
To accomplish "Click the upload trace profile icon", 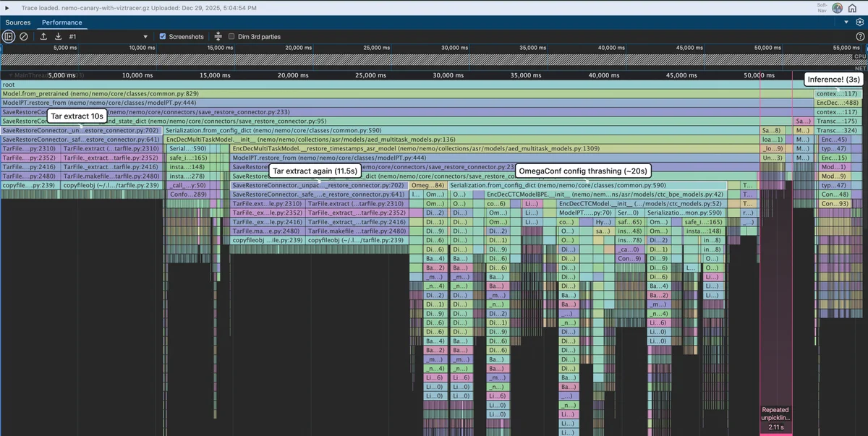I will point(43,36).
